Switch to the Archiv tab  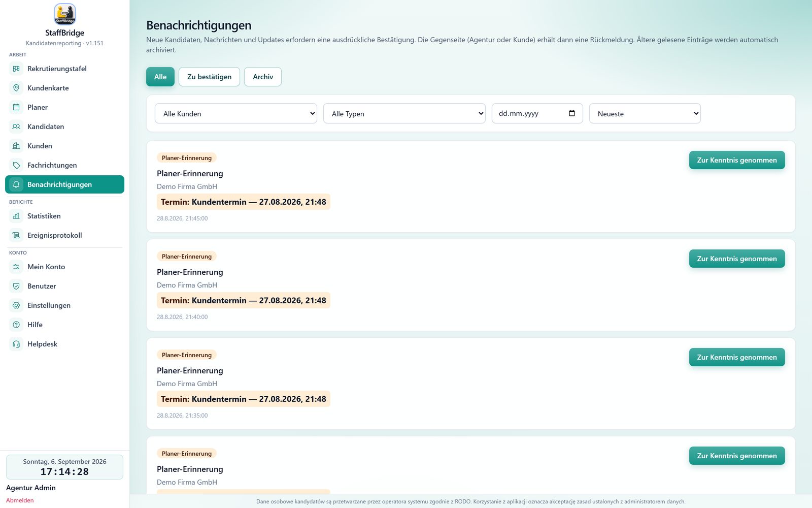coord(263,77)
